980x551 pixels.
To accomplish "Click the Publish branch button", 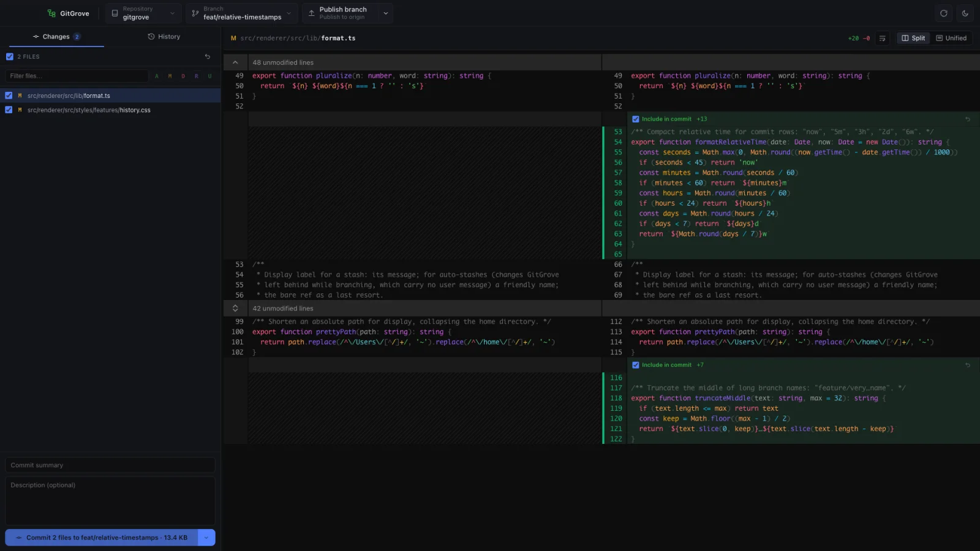I will (341, 13).
